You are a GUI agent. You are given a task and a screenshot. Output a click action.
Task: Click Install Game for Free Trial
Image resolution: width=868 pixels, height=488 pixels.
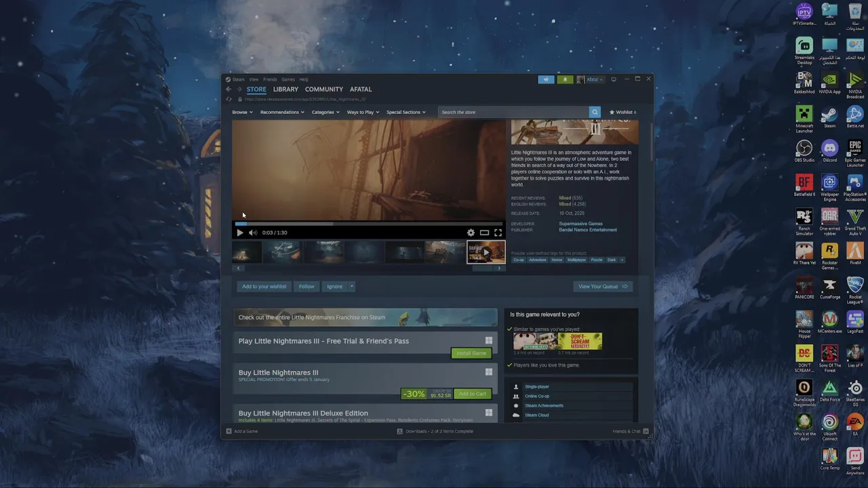(471, 353)
